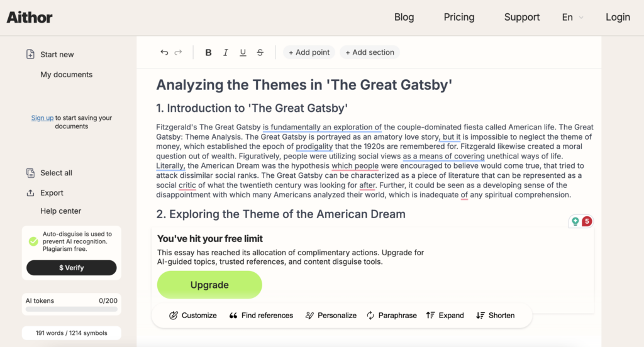Open the En language dropdown
644x347 pixels.
coord(572,18)
